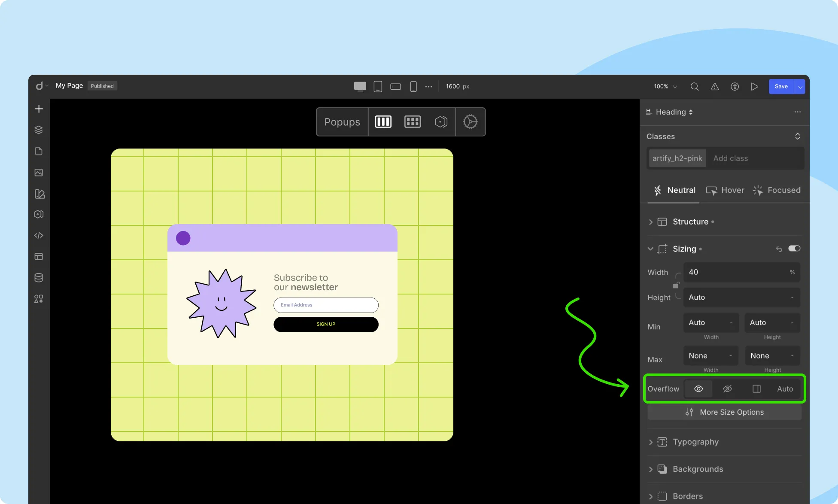
Task: Click the Max Width None field
Action: pyautogui.click(x=711, y=356)
